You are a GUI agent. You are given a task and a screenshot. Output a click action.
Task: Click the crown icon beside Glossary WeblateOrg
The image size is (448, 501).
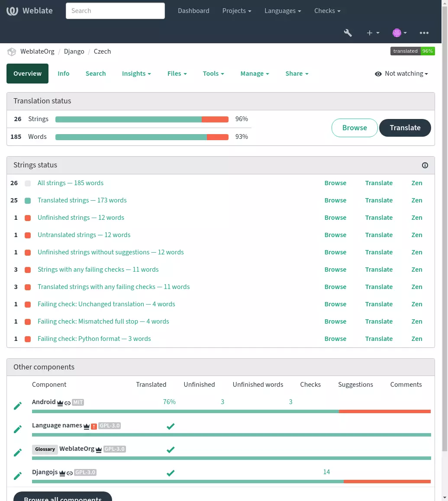pyautogui.click(x=99, y=449)
